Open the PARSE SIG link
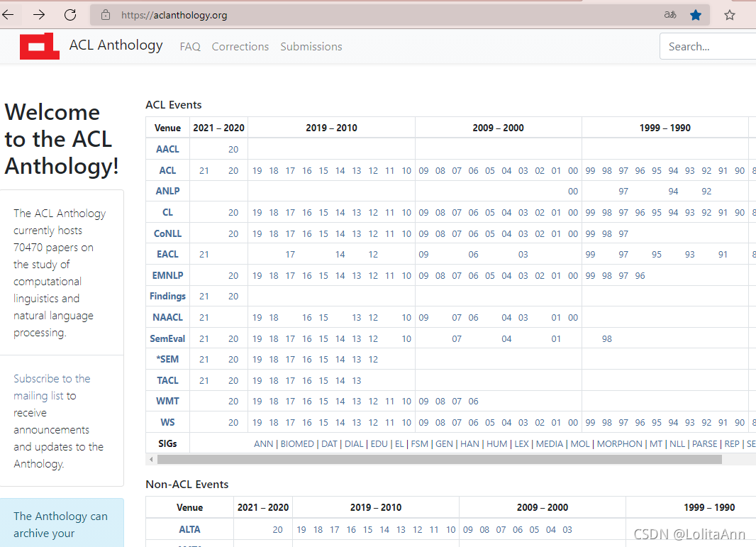 point(704,444)
